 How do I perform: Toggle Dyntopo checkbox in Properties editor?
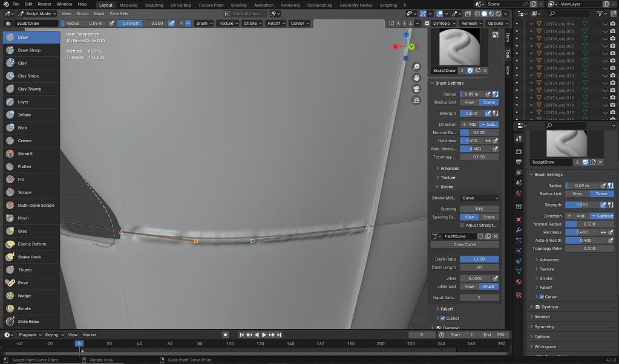(537, 307)
